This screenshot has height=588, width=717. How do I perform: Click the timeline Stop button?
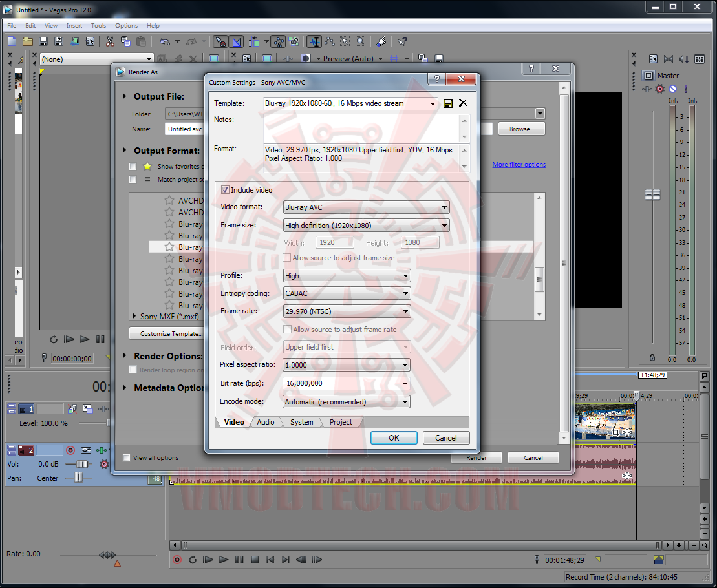[x=255, y=560]
